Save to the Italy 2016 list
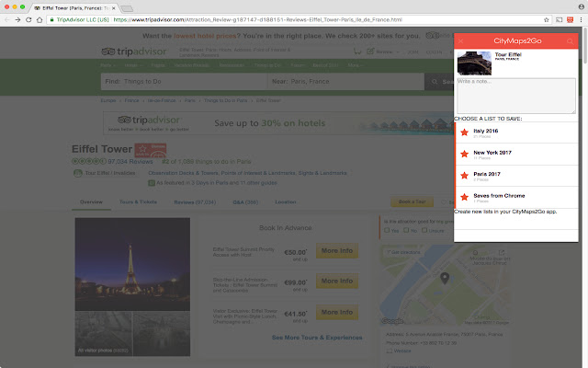This screenshot has height=368, width=588. coord(516,132)
